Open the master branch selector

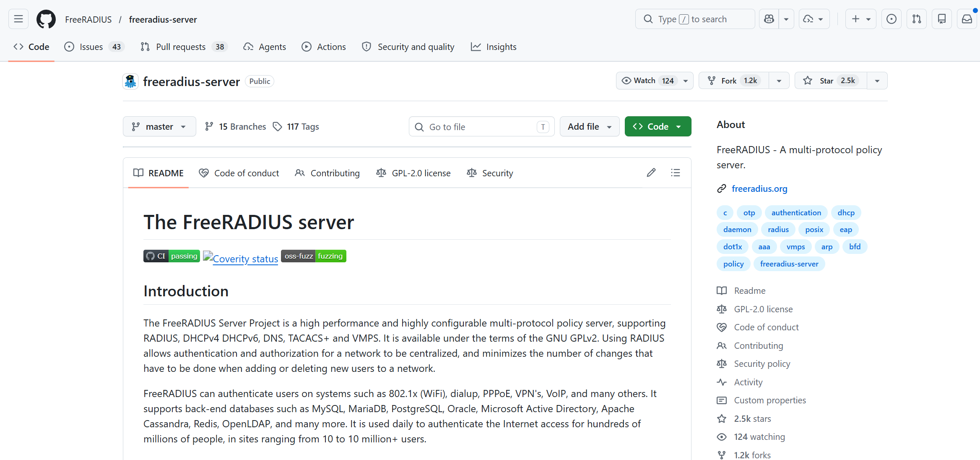pyautogui.click(x=159, y=126)
